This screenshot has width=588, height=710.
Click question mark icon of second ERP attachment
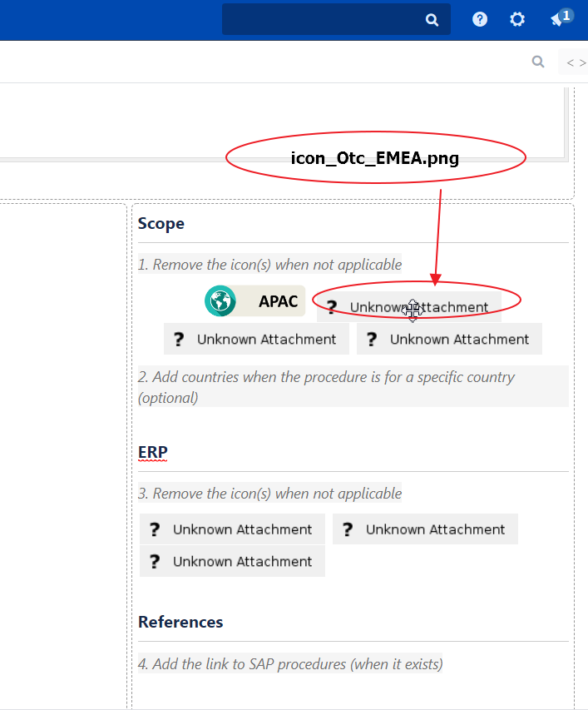[x=348, y=529]
